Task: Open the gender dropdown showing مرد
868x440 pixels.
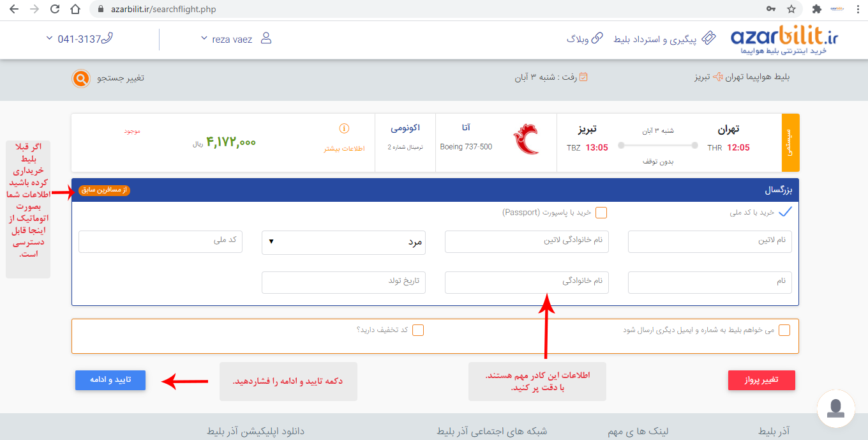Action: pos(343,242)
